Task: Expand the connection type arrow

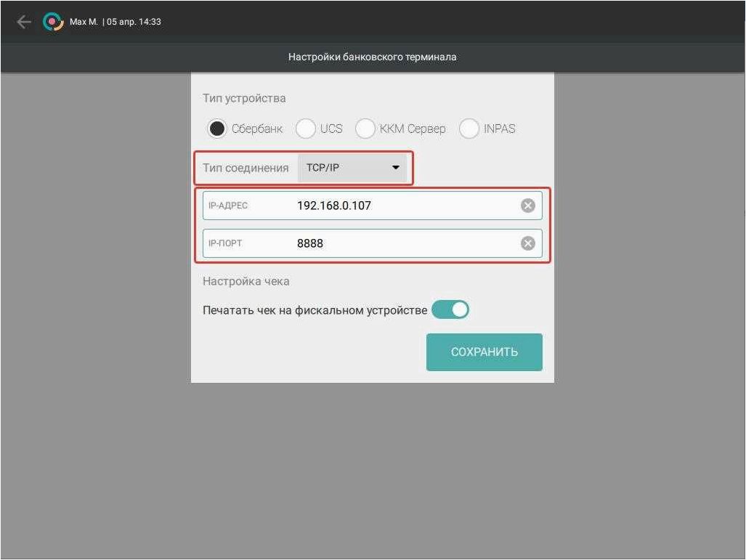Action: 395,168
